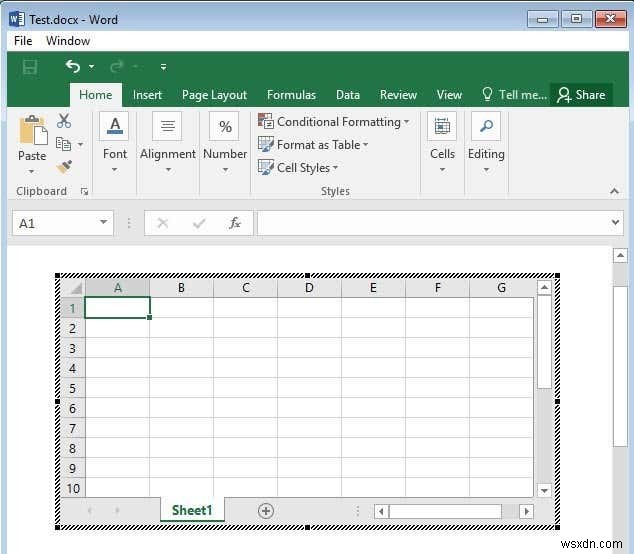This screenshot has width=634, height=554.
Task: Click the Paste clipboard icon
Action: pos(34,131)
